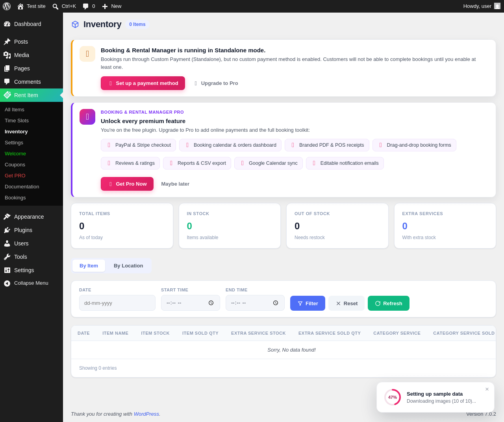Click the Media icon in sidebar
The height and width of the screenshot is (422, 504).
tap(7, 55)
